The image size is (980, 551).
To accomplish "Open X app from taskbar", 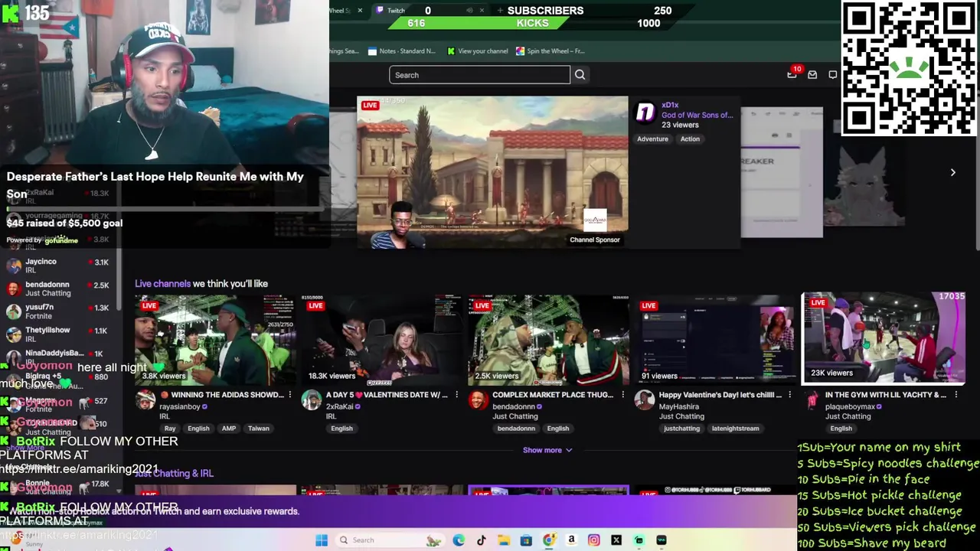I will 616,540.
